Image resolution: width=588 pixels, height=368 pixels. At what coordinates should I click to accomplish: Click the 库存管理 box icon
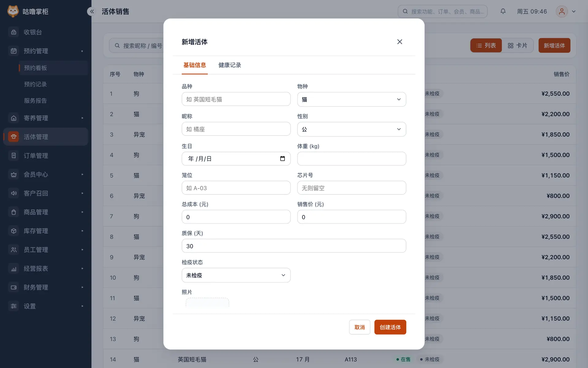[x=13, y=231]
